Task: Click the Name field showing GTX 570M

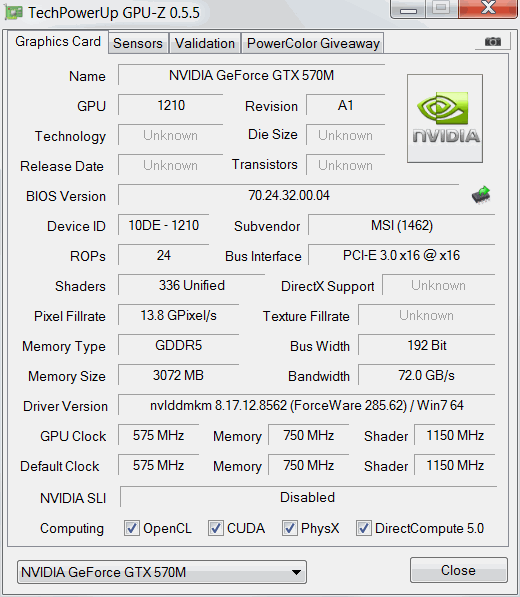Action: pyautogui.click(x=251, y=75)
